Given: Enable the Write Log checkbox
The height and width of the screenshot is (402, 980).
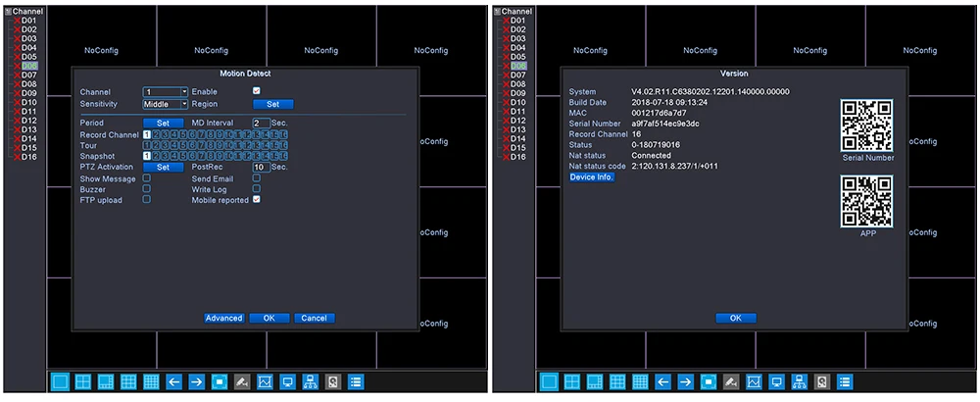Looking at the screenshot, I should 256,189.
